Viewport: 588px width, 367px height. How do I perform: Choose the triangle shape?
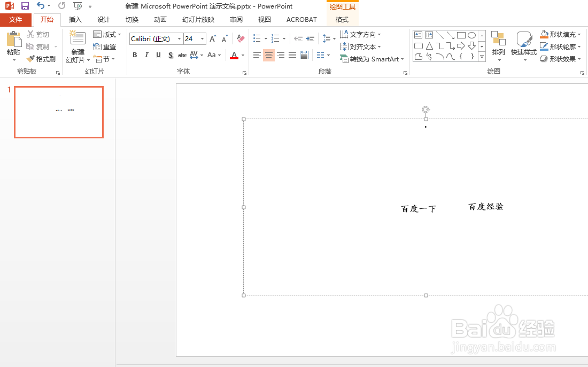click(429, 46)
